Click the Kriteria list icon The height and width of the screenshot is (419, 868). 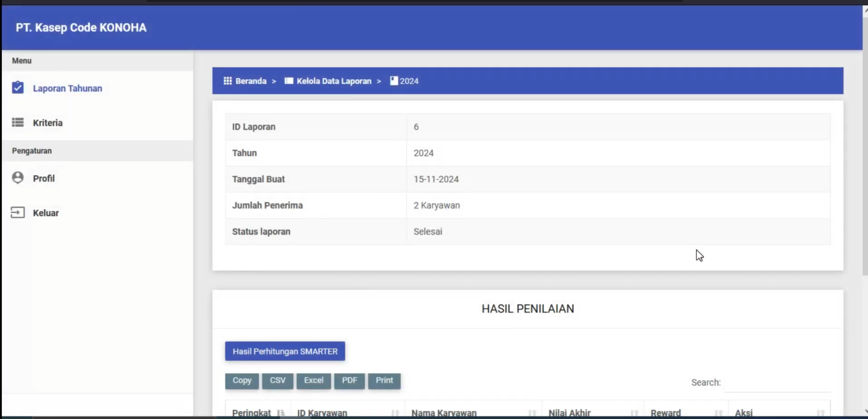click(x=18, y=123)
